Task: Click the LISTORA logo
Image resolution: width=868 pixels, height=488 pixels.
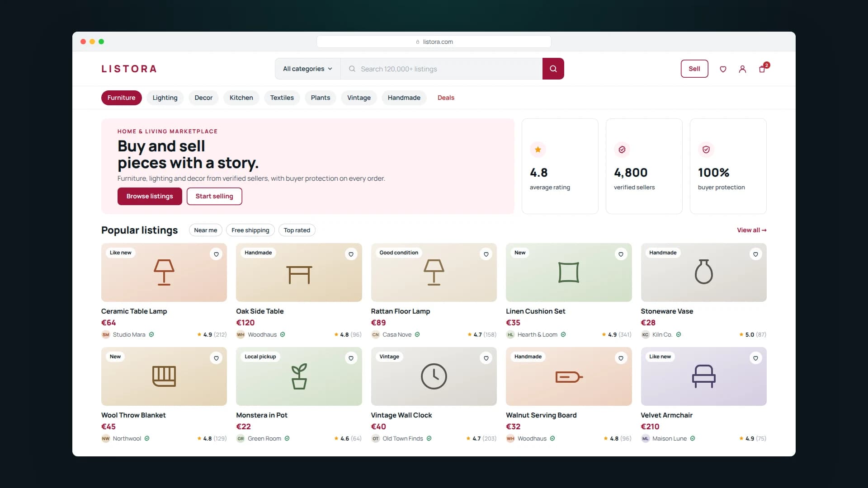Action: (129, 69)
